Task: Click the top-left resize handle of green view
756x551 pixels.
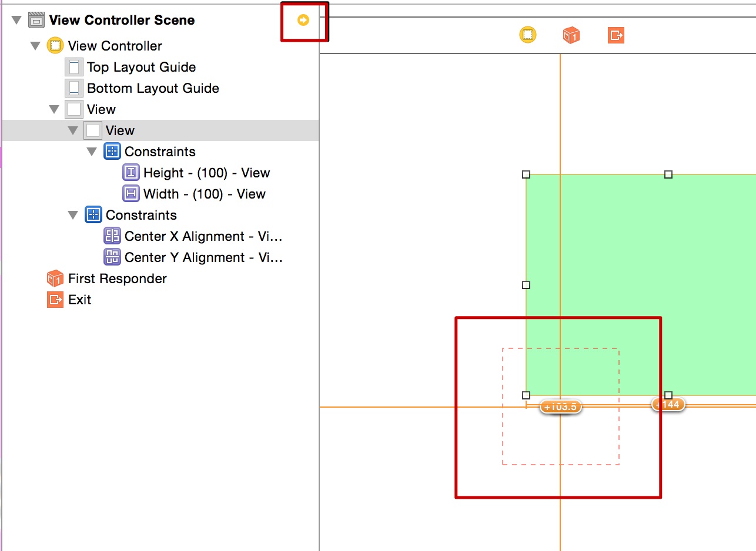Action: tap(526, 174)
